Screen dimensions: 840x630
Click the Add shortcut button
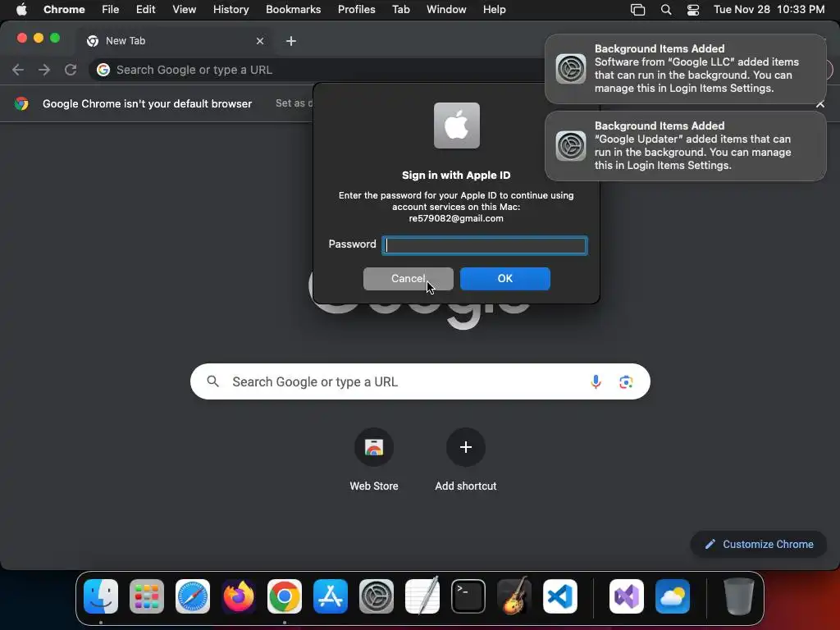pyautogui.click(x=466, y=459)
